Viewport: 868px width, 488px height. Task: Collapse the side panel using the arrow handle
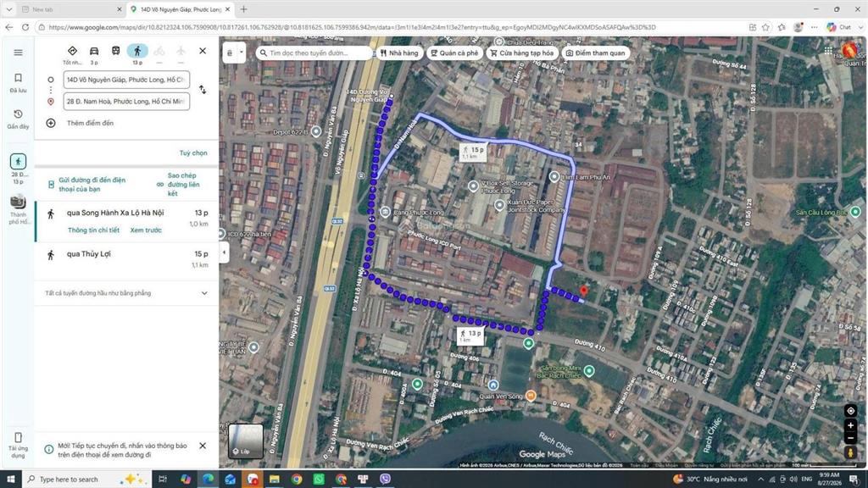click(224, 252)
